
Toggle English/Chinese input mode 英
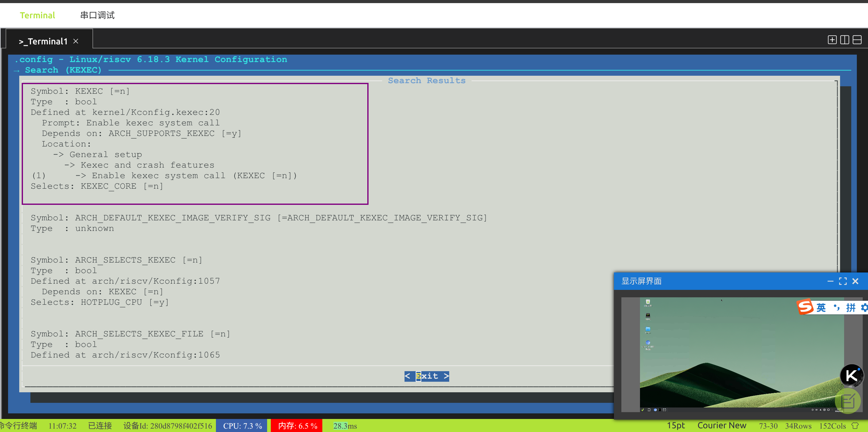click(x=821, y=307)
